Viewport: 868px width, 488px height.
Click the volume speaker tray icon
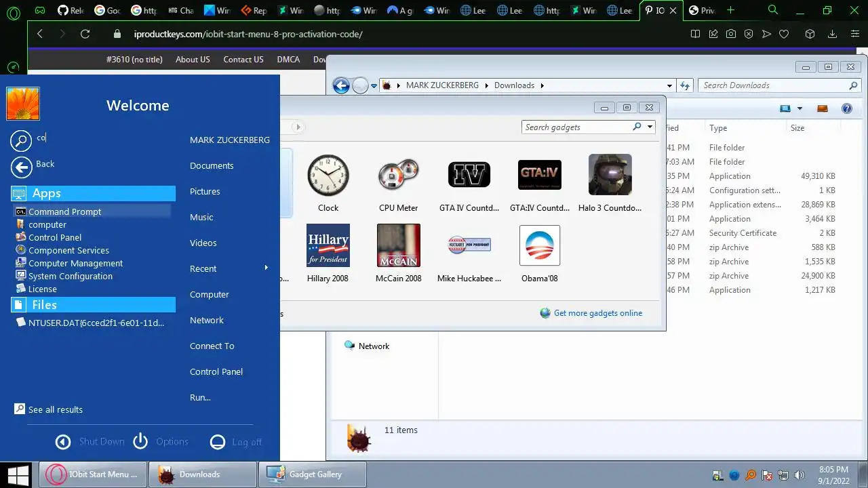click(800, 476)
